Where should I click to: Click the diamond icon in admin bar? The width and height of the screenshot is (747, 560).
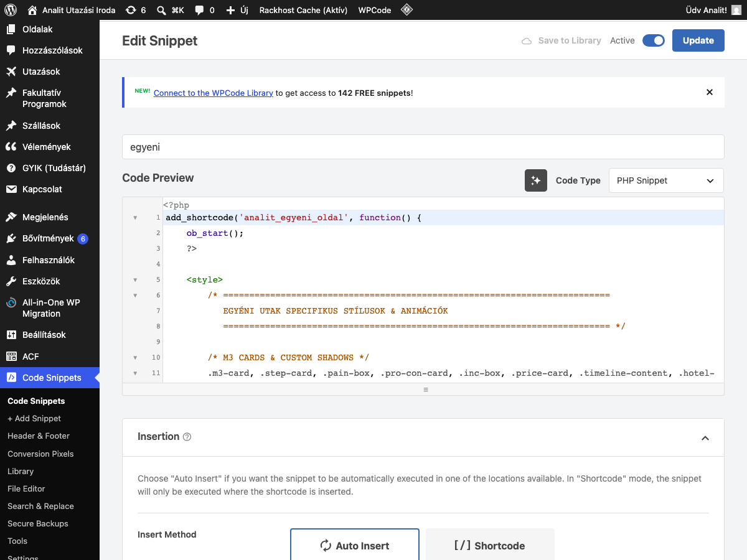point(406,10)
